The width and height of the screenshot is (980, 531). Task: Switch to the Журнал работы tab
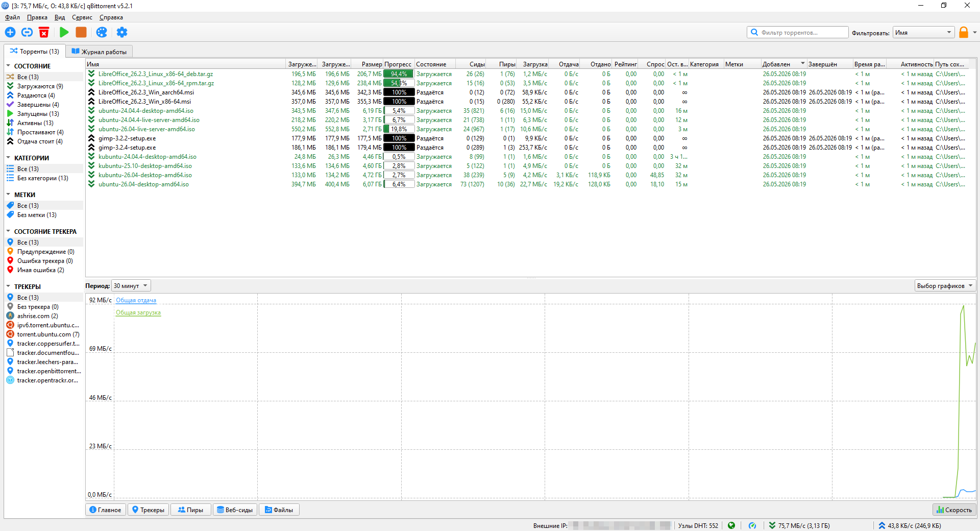tap(99, 52)
